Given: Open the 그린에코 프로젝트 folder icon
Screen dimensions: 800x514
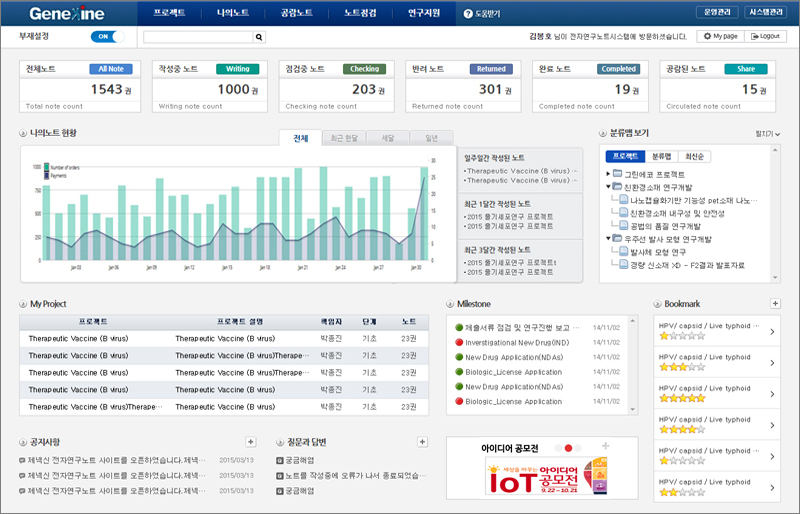Looking at the screenshot, I should pyautogui.click(x=617, y=174).
